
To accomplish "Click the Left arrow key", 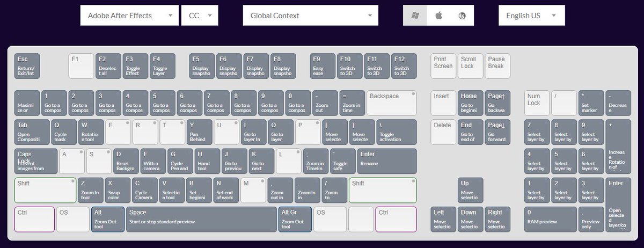I will point(443,219).
